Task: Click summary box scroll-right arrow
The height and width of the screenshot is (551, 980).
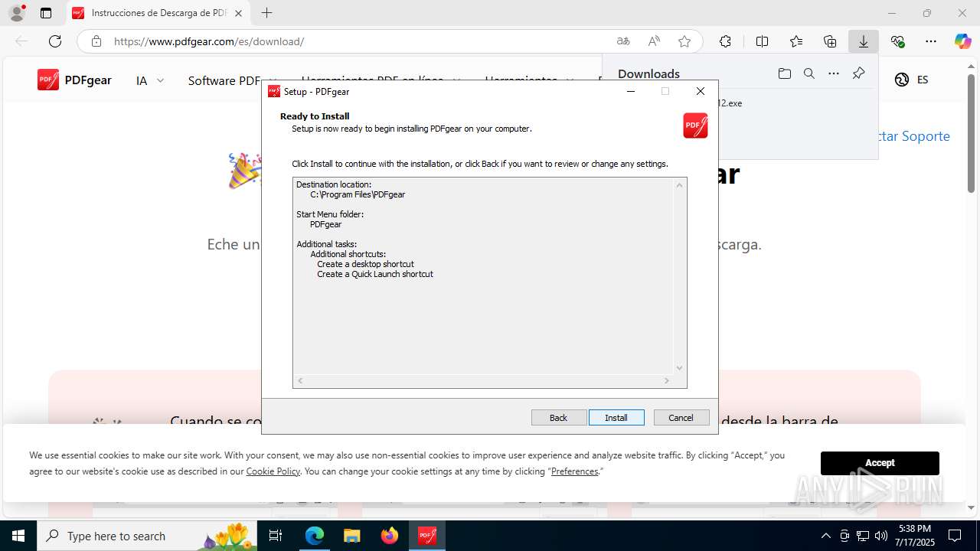Action: click(x=667, y=380)
